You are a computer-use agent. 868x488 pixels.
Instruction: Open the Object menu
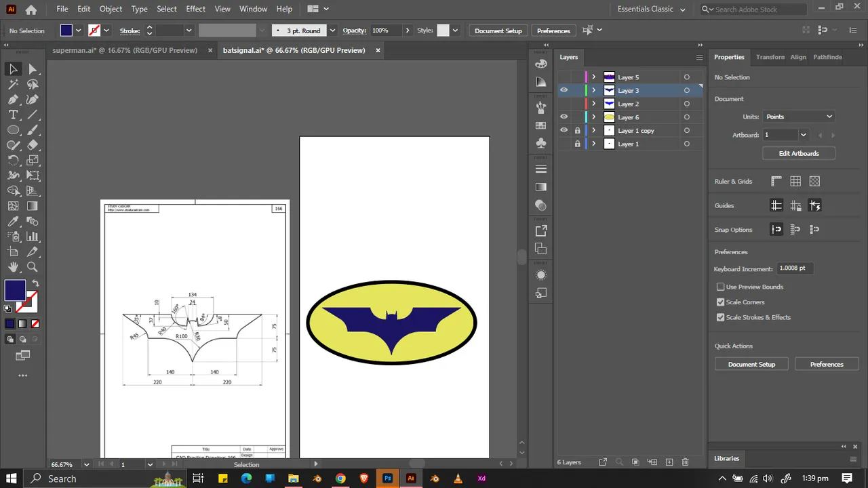tap(111, 9)
